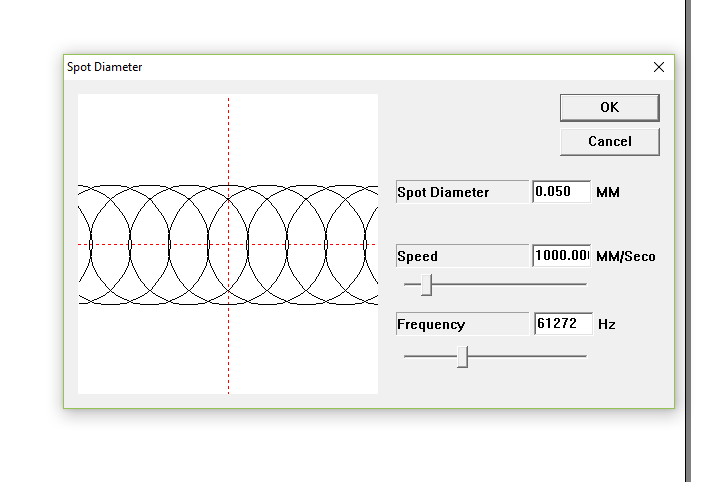
Task: Click the OK button
Action: point(609,107)
